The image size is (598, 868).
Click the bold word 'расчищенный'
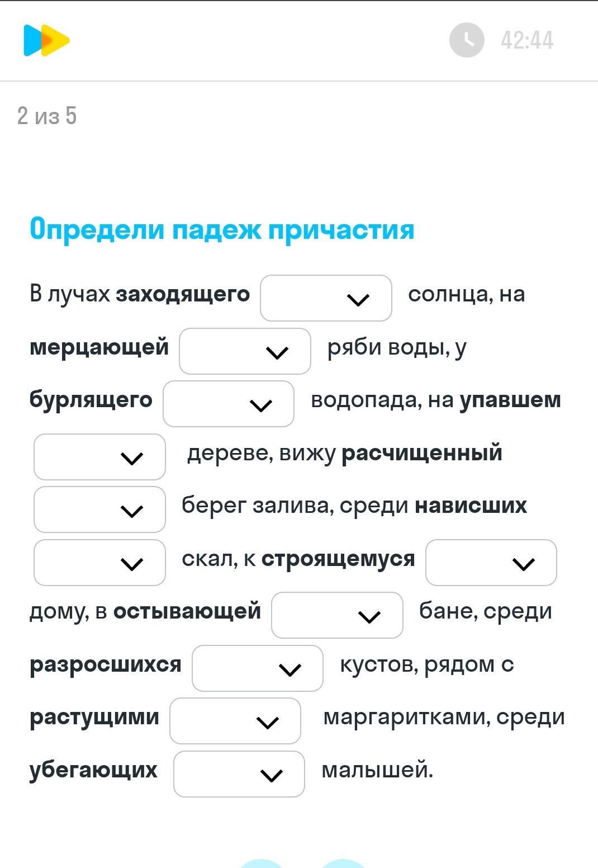click(x=422, y=453)
